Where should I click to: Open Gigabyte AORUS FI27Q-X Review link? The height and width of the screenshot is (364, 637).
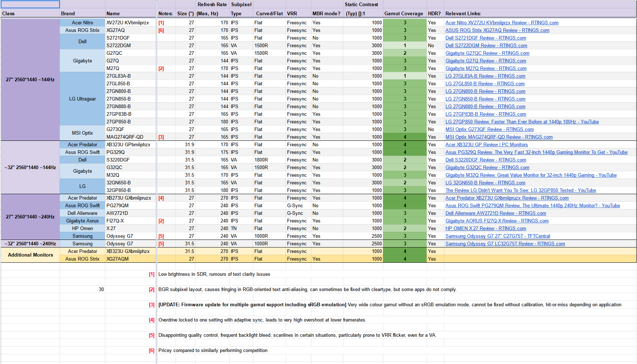click(497, 221)
